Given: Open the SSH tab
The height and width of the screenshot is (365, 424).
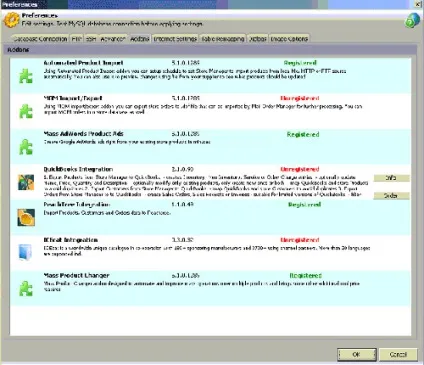Looking at the screenshot, I should point(91,39).
